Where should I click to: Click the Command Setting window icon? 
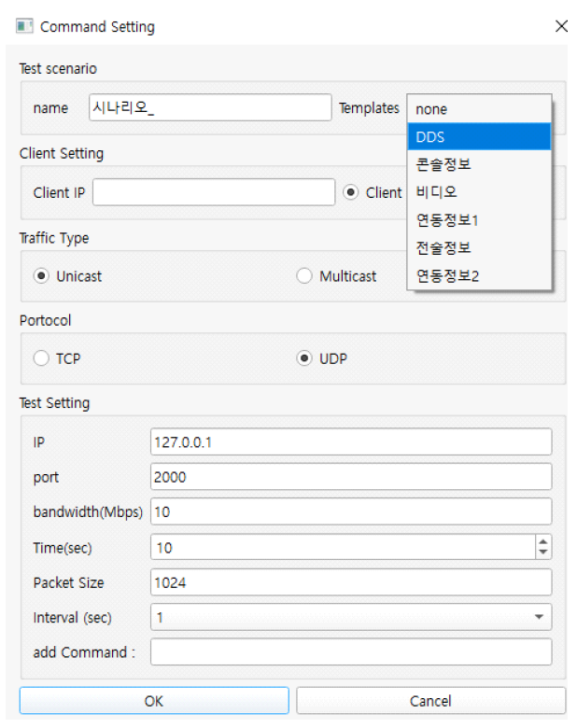click(25, 26)
